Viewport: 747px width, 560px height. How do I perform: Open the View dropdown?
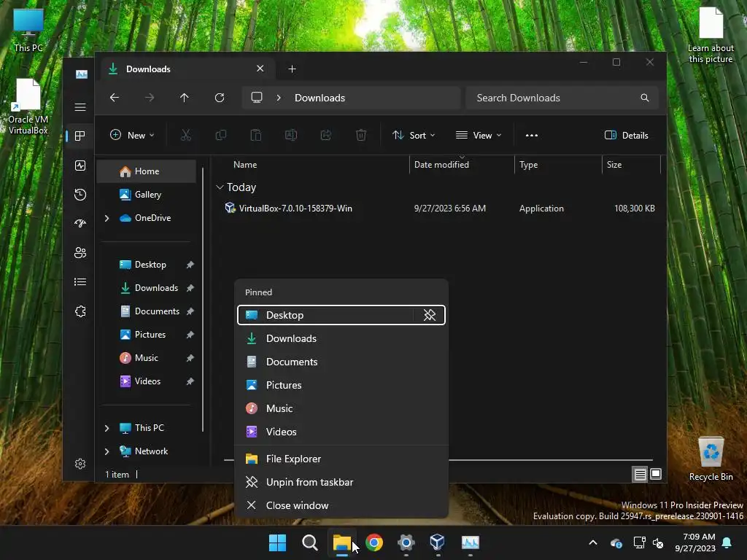pos(479,135)
